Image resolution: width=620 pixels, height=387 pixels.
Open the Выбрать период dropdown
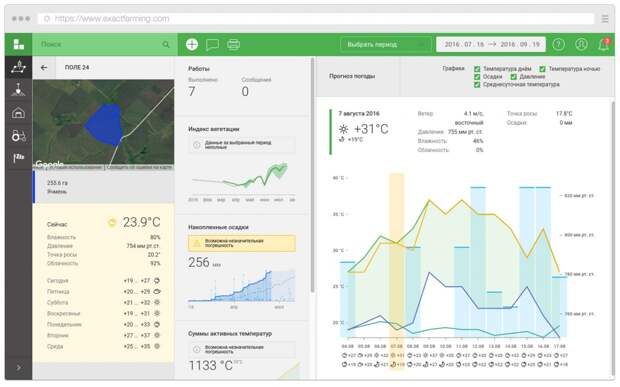(x=386, y=44)
